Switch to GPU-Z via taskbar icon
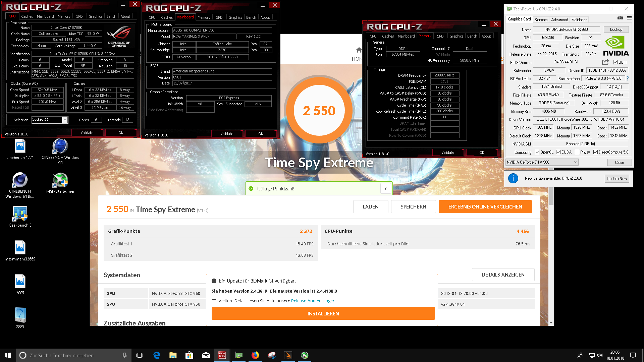Viewport: 644px width, 362px height. pyautogui.click(x=239, y=355)
